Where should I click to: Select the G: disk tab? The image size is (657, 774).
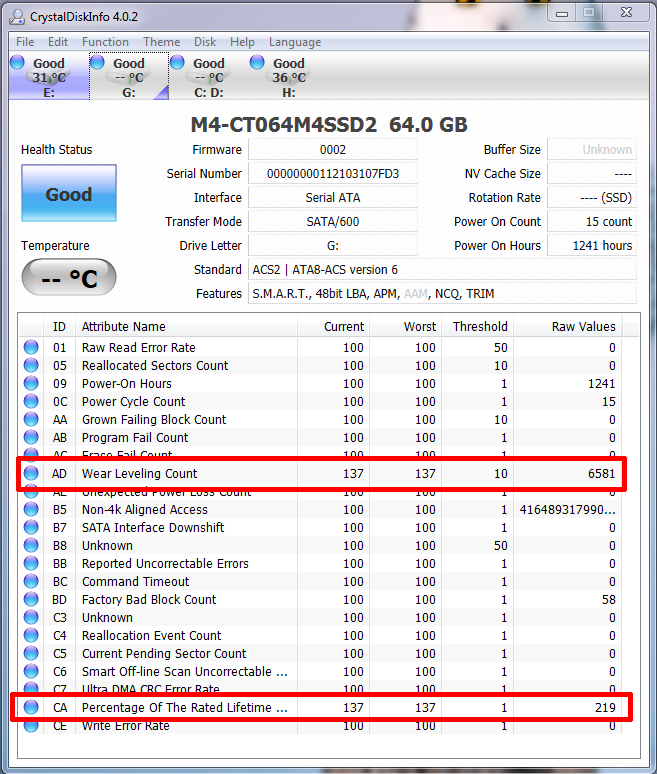click(129, 77)
